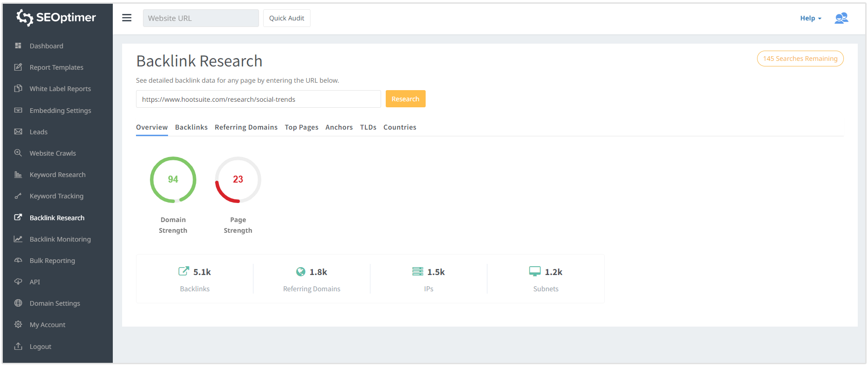Switch to the Referring Domains tab
Screen dimensions: 868x367
[x=246, y=127]
